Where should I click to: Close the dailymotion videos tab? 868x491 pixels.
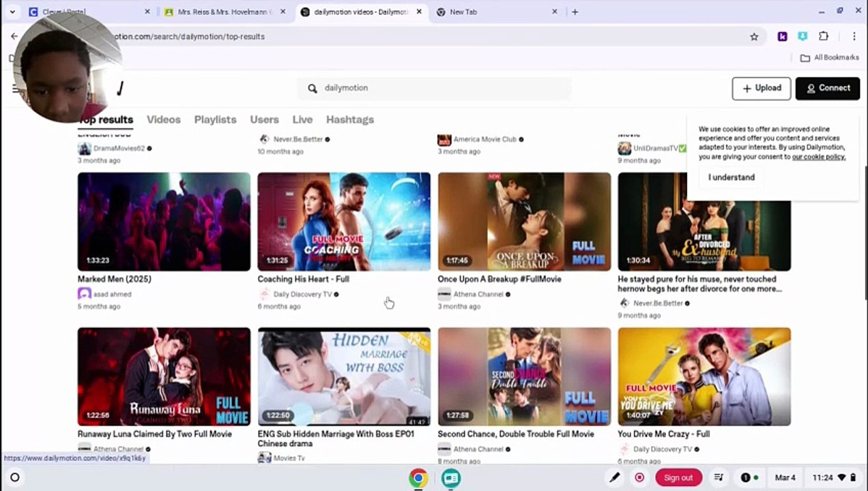point(419,12)
